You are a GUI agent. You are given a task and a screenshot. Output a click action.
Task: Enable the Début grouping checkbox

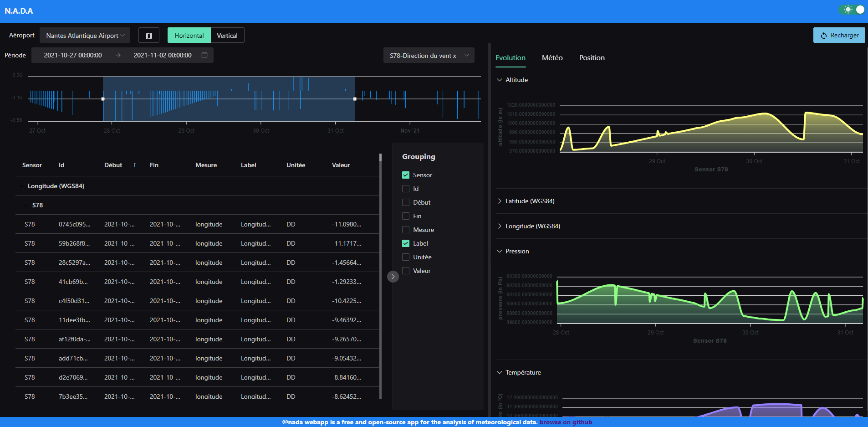point(406,202)
